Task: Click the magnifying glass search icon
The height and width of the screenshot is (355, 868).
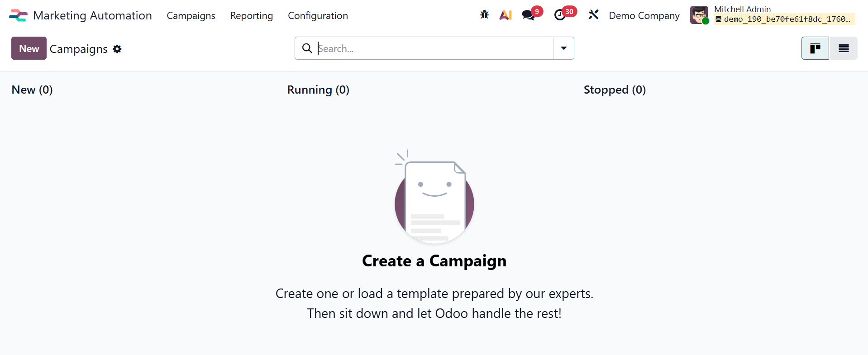Action: (307, 48)
